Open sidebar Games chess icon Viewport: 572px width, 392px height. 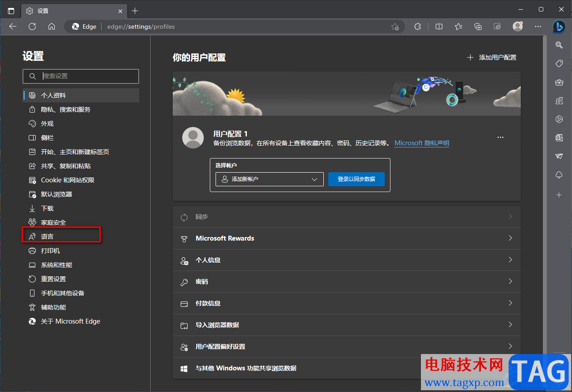pos(559,101)
